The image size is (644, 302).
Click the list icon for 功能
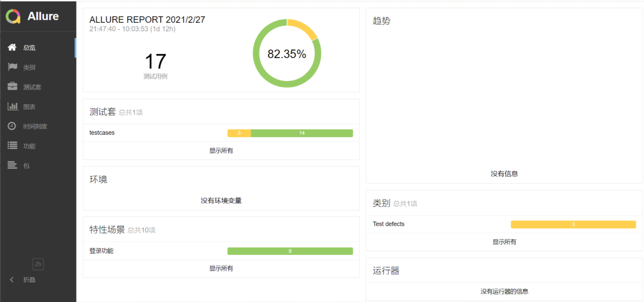13,146
